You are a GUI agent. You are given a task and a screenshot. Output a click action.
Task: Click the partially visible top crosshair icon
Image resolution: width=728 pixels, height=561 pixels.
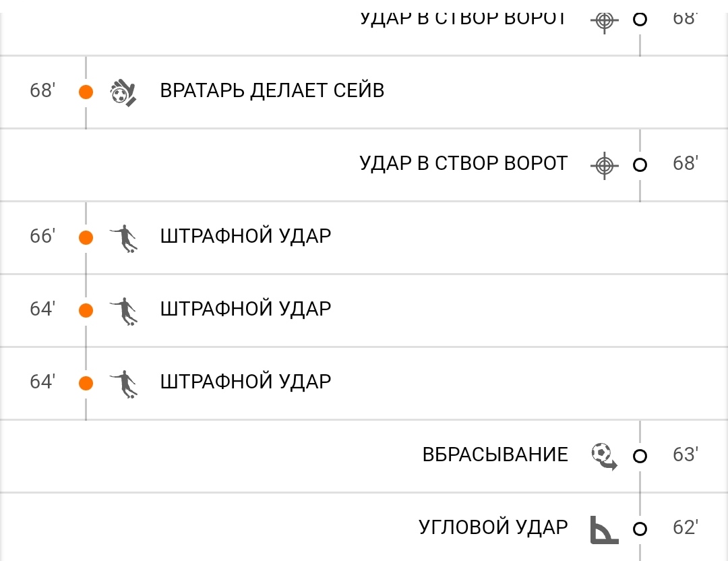pyautogui.click(x=605, y=21)
